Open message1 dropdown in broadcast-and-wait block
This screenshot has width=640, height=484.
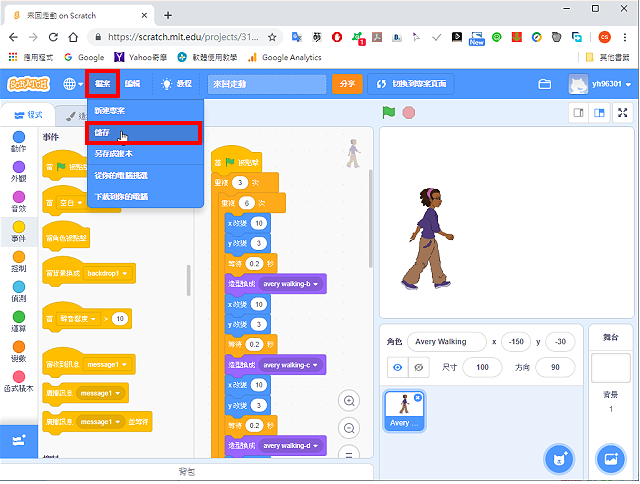coord(100,422)
